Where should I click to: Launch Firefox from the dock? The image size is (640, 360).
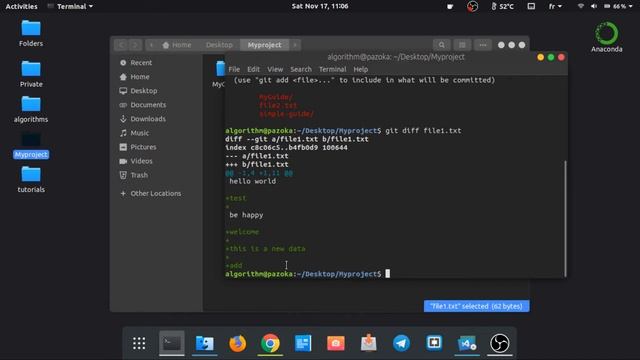coord(237,343)
